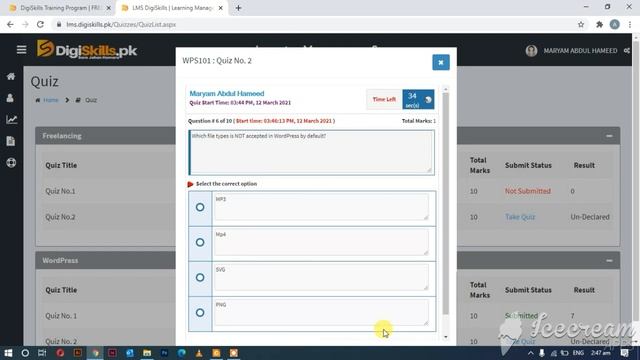Click WordPress Quiz No. 1 title
Viewport: 640px width, 360px height.
click(61, 316)
